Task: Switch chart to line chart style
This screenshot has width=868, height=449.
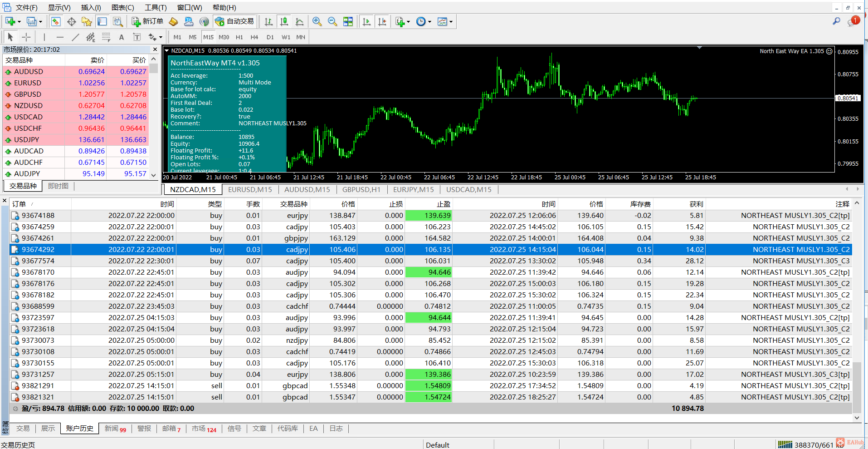Action: [x=299, y=21]
